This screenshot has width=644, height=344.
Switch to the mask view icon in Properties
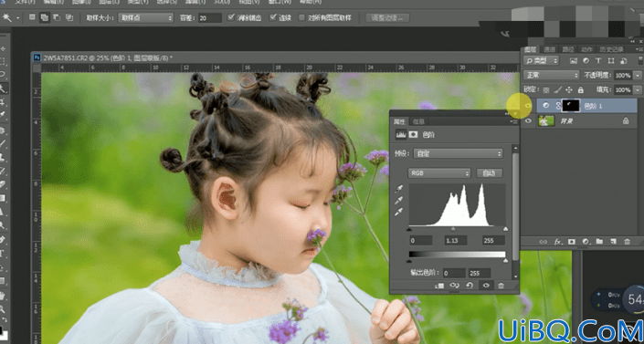point(414,135)
